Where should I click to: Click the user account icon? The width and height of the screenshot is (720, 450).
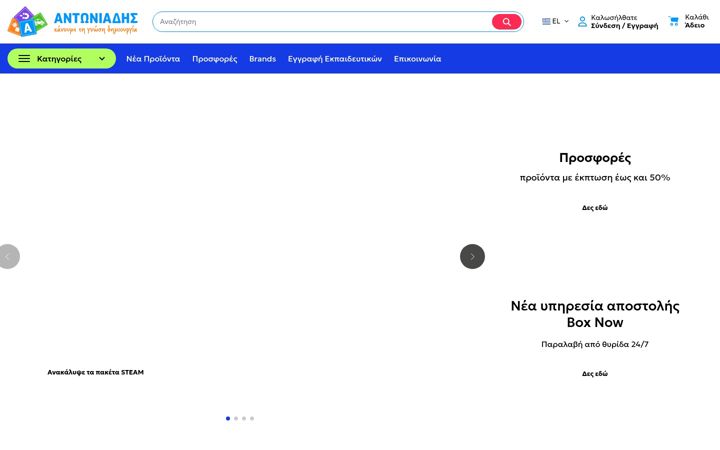pos(582,22)
